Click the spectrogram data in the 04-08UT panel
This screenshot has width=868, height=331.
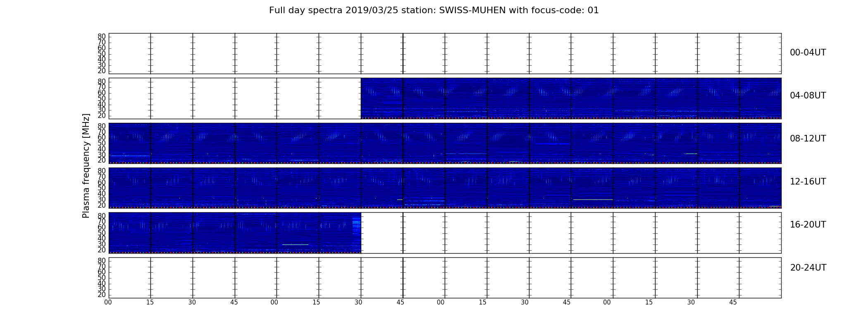point(571,98)
